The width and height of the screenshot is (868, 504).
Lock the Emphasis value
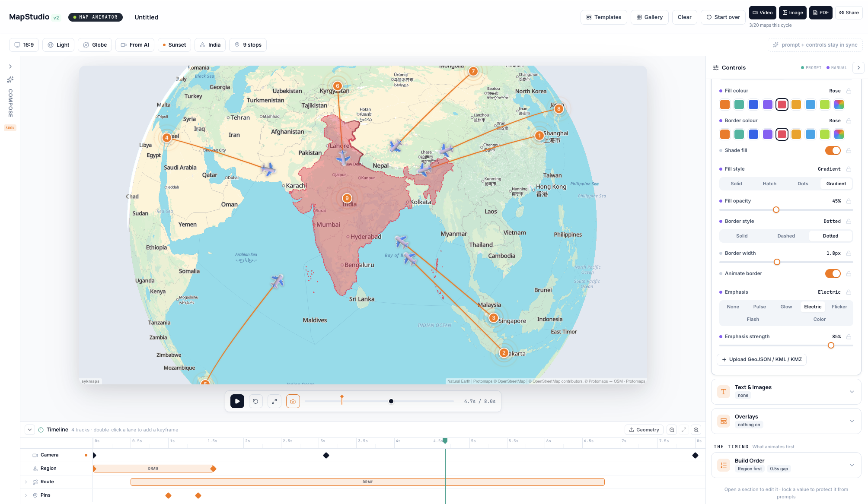point(849,292)
